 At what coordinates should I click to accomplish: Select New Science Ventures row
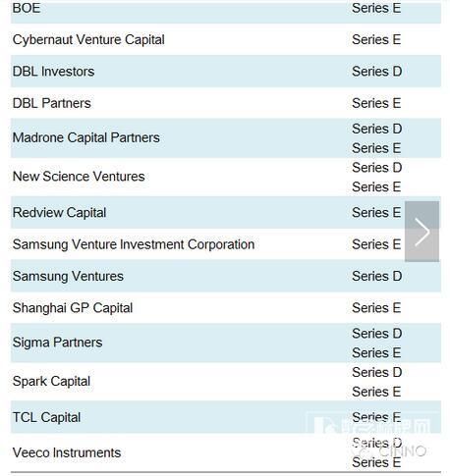click(x=226, y=177)
